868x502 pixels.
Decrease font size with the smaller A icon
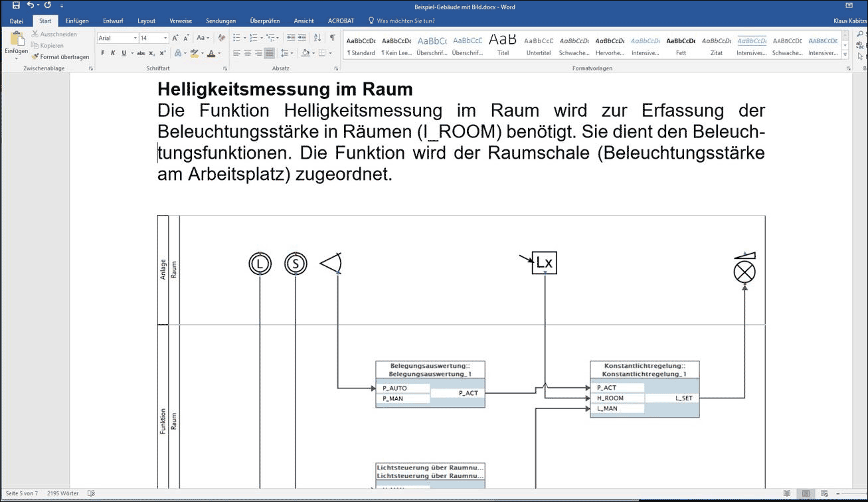[x=185, y=38]
